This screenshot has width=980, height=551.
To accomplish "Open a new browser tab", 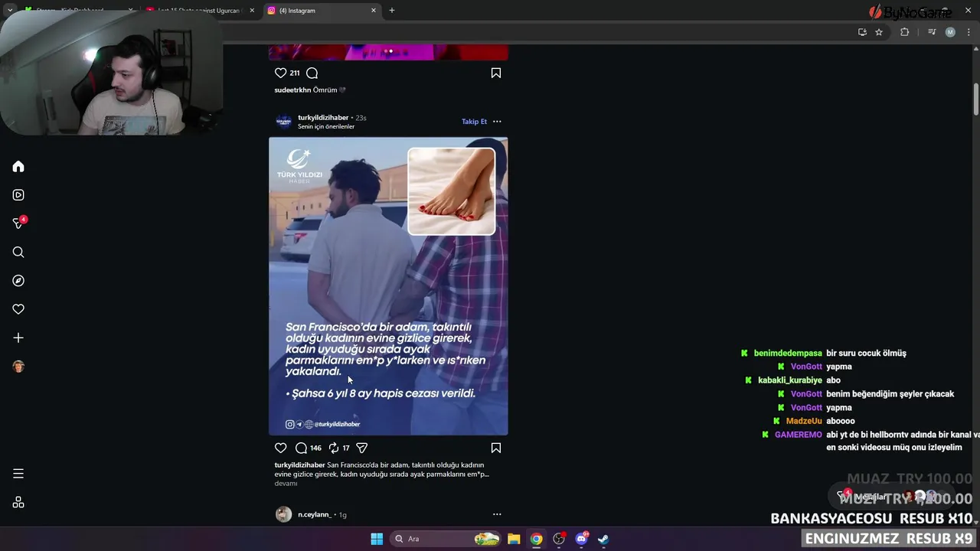I will point(392,11).
